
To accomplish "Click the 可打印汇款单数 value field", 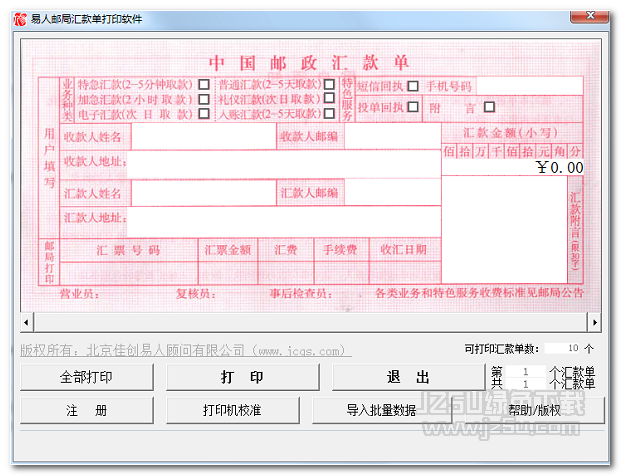I will point(562,348).
